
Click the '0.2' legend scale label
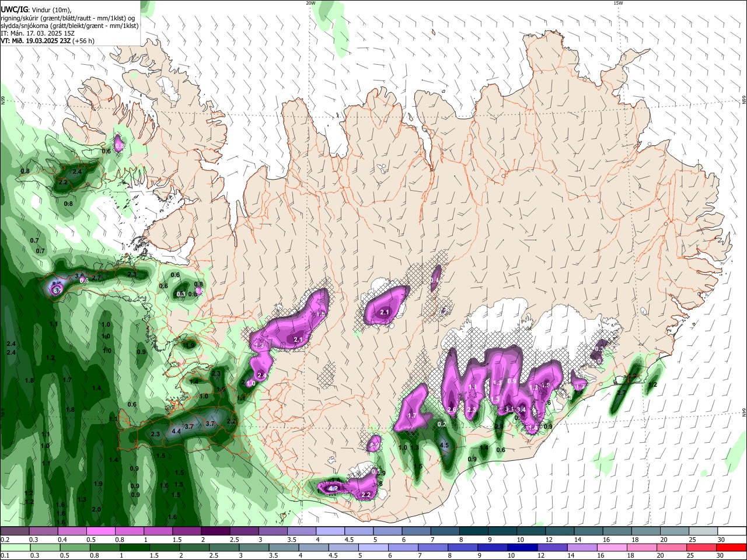click(4, 540)
